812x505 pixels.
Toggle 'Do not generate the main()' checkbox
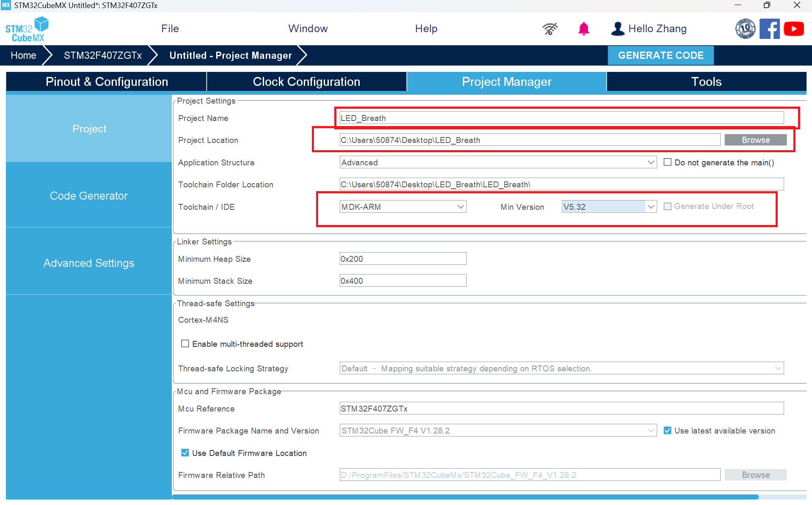pyautogui.click(x=667, y=162)
